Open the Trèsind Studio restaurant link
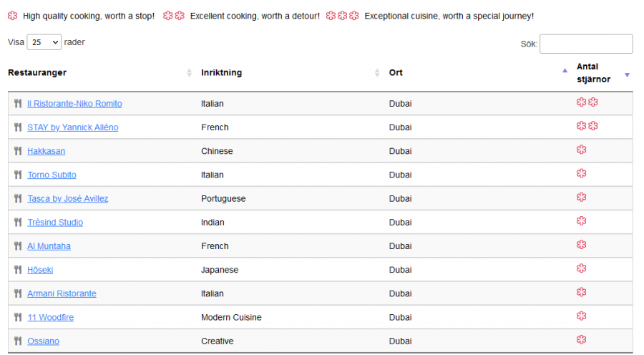Screen dimensions: 644x355 55,223
